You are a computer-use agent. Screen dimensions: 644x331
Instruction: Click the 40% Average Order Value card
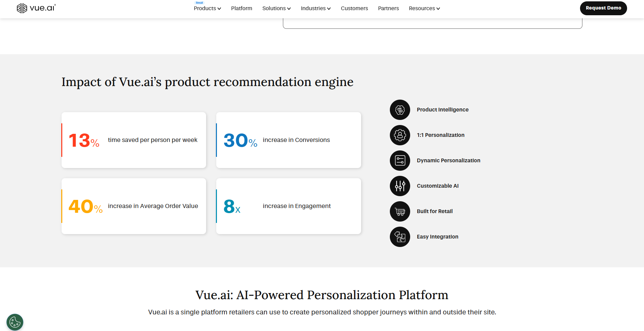134,206
